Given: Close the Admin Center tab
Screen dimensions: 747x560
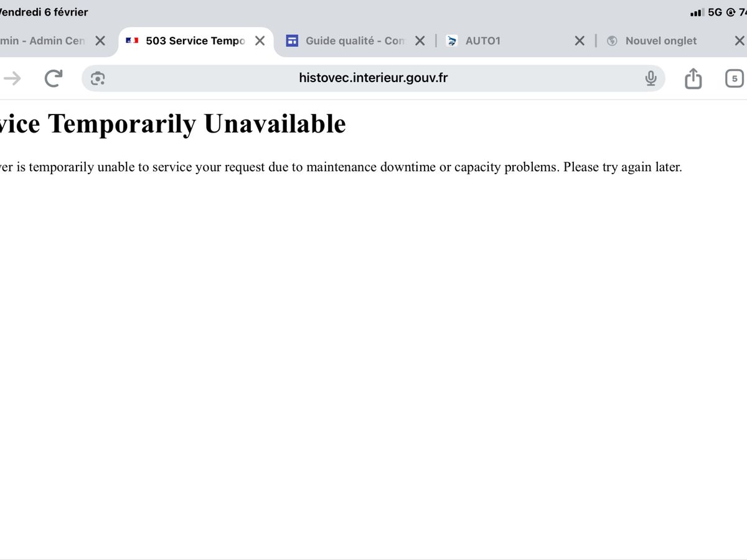Looking at the screenshot, I should tap(100, 40).
